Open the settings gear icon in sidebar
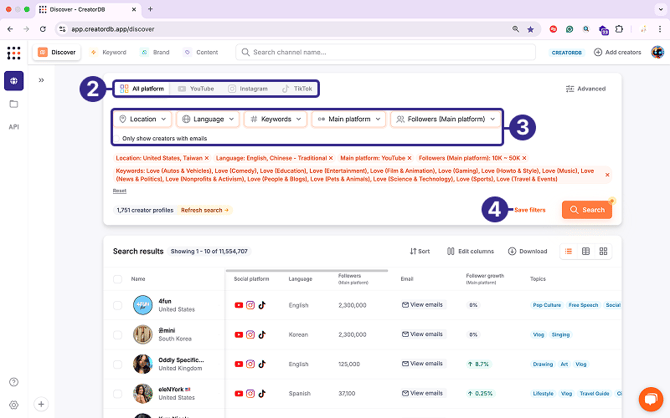 (x=14, y=405)
